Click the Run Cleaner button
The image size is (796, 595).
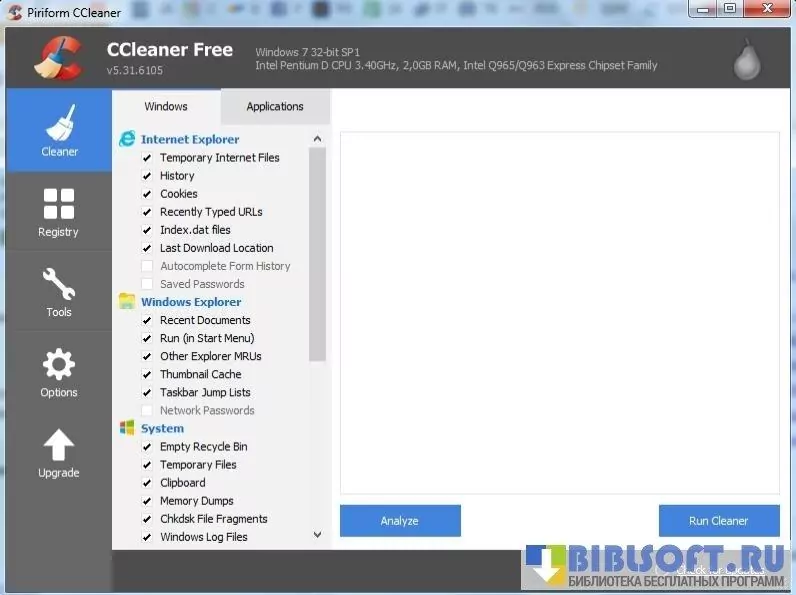pos(718,521)
